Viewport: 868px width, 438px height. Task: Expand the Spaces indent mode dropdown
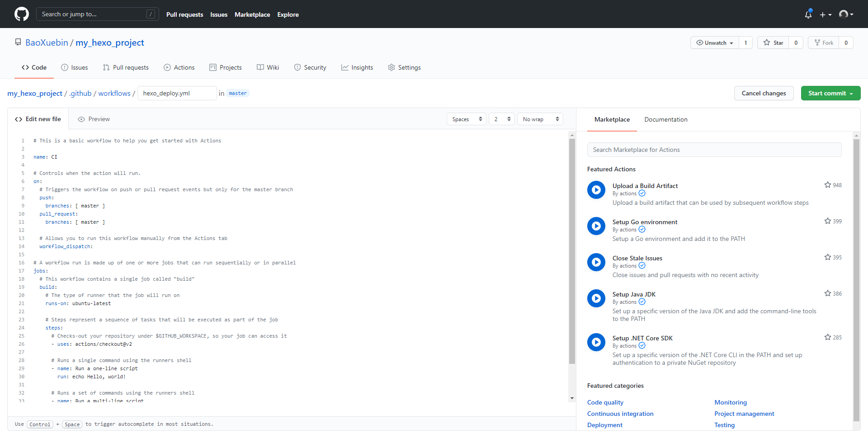[467, 119]
